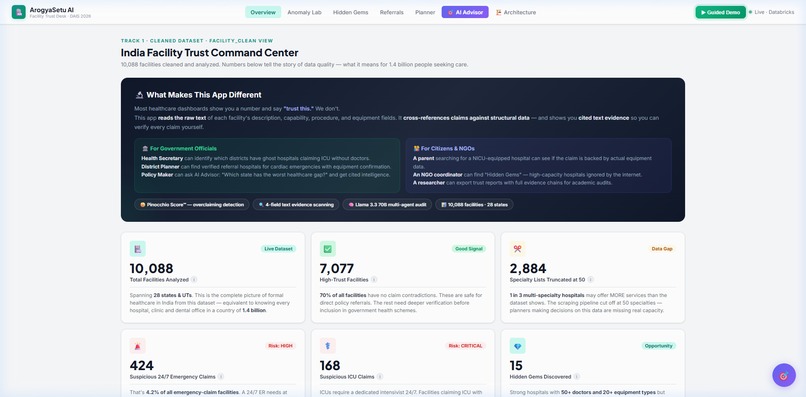Screen dimensions: 806x397
Task: Open the Hidden Gems tab
Action: pos(351,12)
